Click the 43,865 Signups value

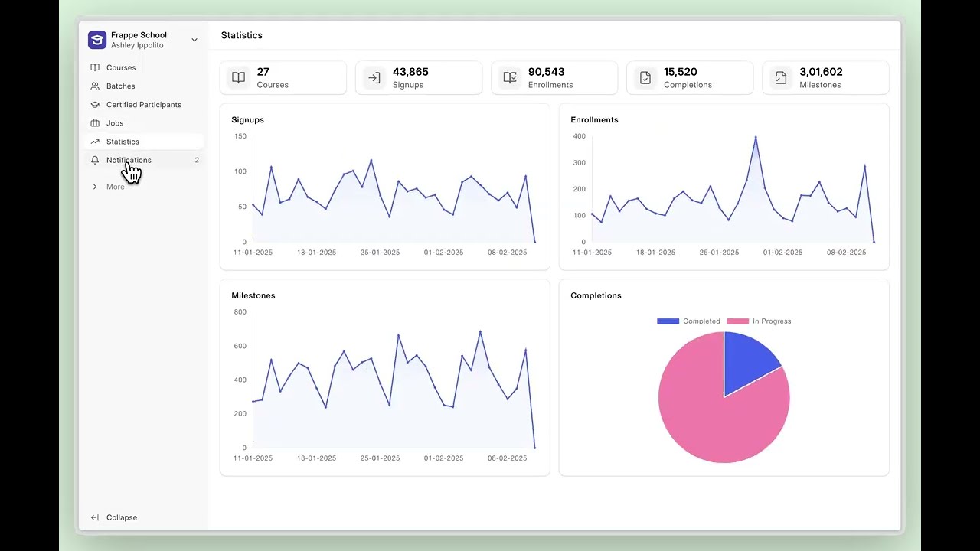pyautogui.click(x=410, y=72)
